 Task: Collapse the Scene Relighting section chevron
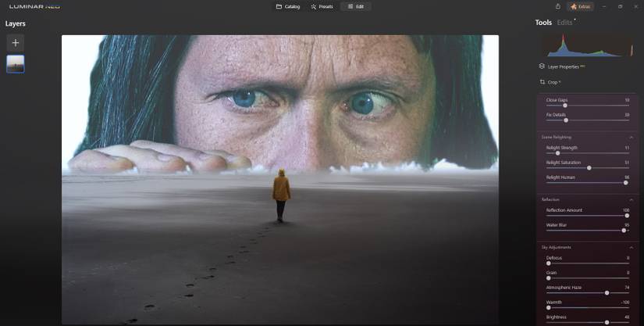(x=632, y=138)
